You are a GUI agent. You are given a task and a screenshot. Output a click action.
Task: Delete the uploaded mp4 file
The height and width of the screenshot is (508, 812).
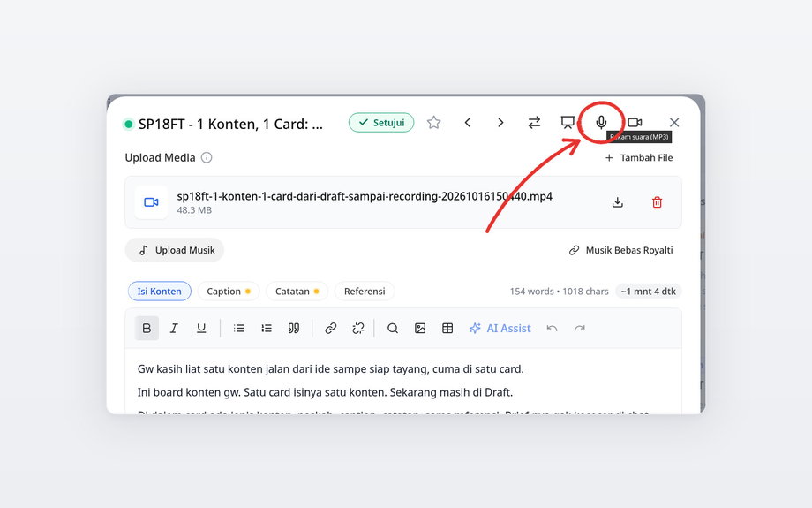[657, 202]
